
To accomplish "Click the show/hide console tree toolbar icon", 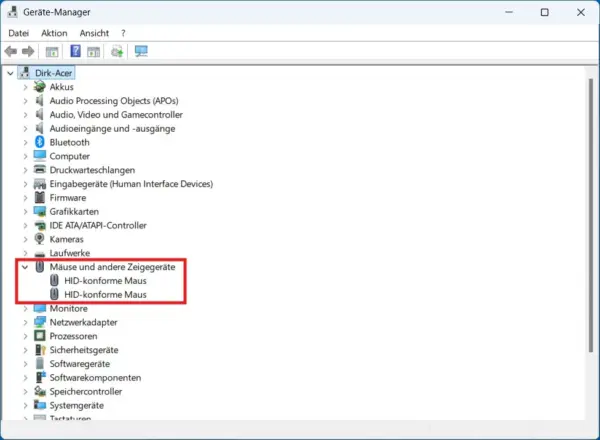I will pyautogui.click(x=52, y=51).
